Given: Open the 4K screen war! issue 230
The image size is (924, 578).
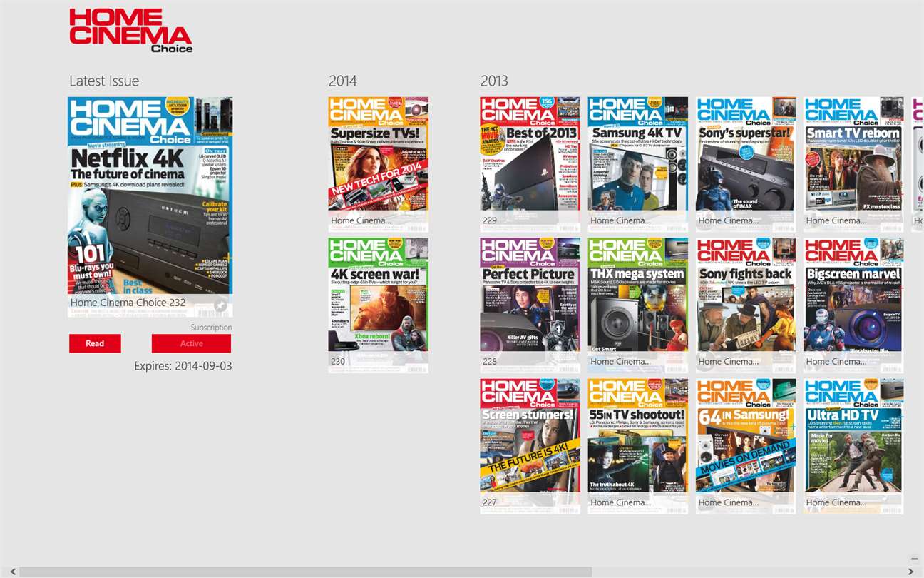Looking at the screenshot, I should [x=379, y=305].
